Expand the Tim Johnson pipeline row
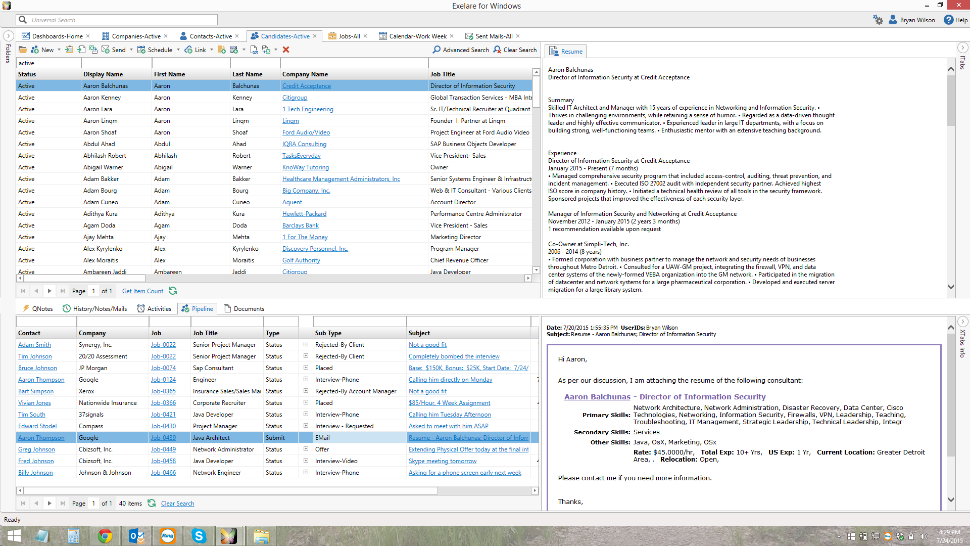The width and height of the screenshot is (970, 546). [x=306, y=356]
